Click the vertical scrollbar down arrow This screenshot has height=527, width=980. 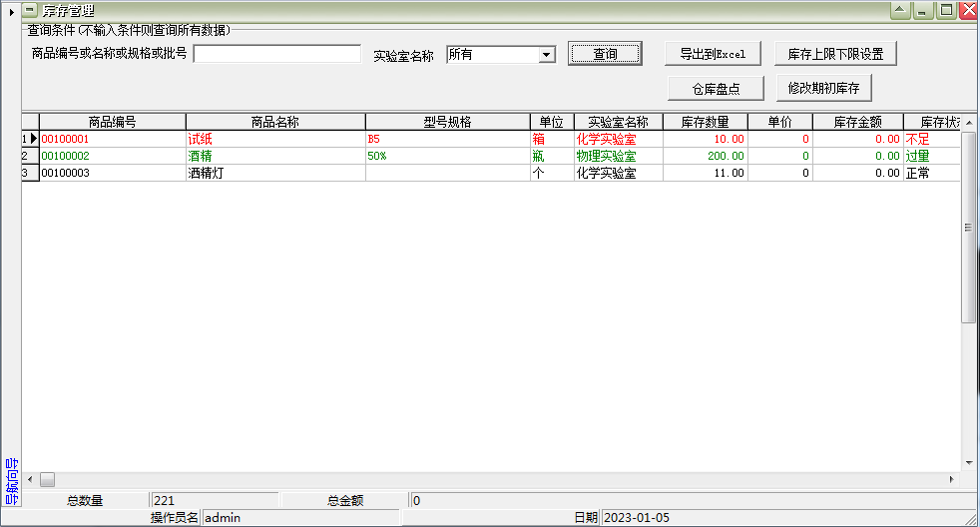(969, 463)
